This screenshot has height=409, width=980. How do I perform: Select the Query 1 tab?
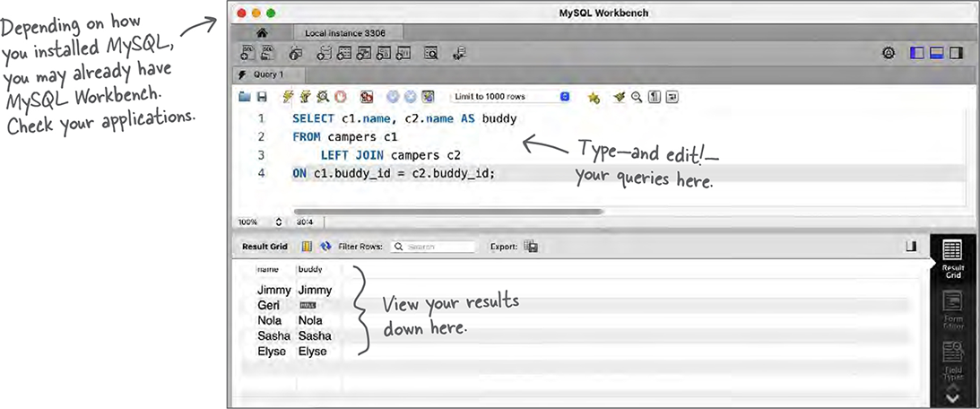(269, 74)
